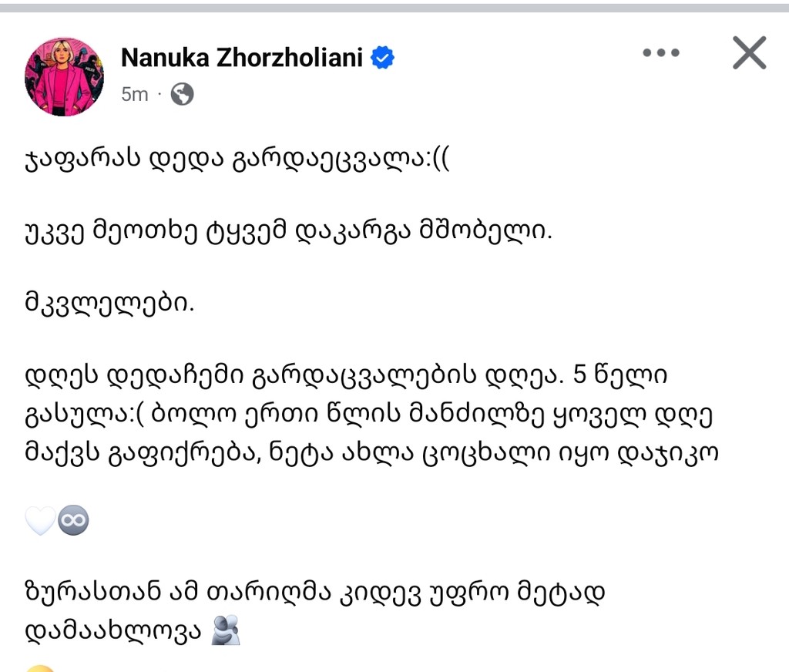Click the gray bar at the top
Image resolution: width=789 pixels, height=672 pixels.
(x=394, y=8)
